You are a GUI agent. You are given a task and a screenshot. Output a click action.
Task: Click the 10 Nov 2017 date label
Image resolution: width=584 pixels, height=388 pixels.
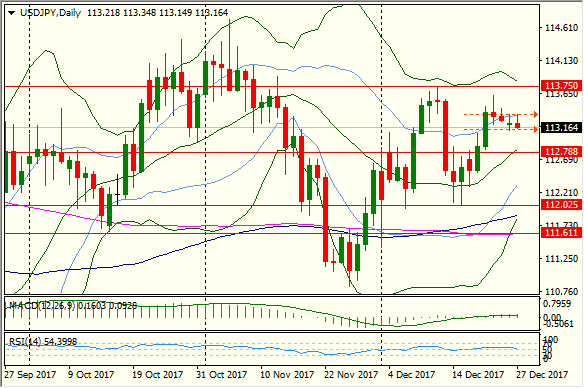coord(287,374)
